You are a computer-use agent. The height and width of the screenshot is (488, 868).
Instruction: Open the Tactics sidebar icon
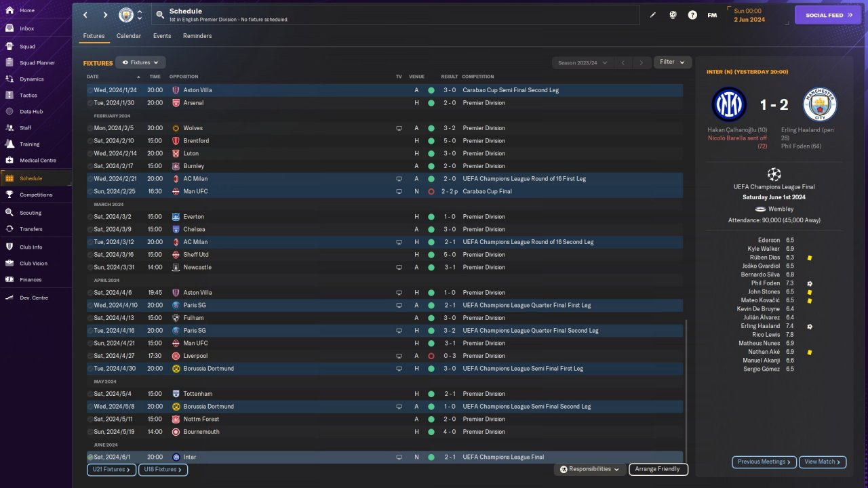point(9,96)
